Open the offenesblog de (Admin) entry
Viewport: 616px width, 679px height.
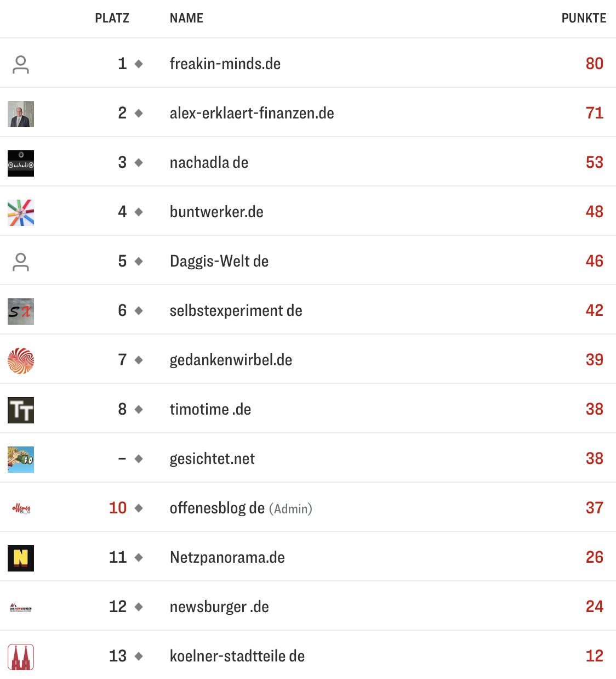[x=241, y=508]
